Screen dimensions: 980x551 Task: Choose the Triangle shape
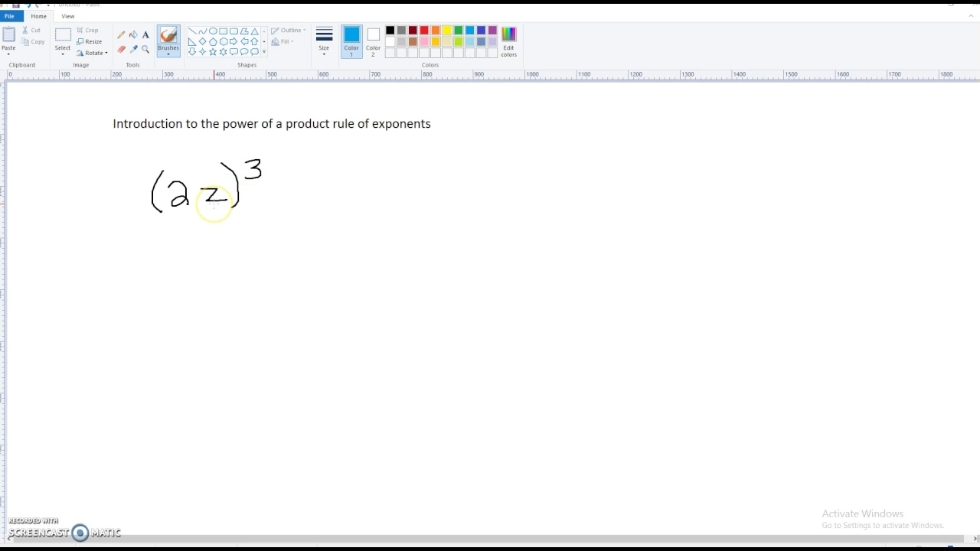click(254, 31)
